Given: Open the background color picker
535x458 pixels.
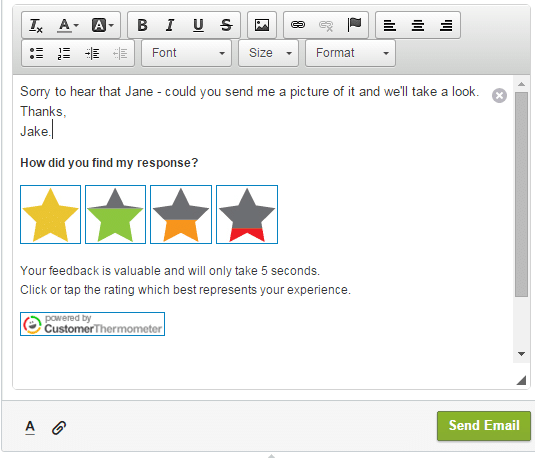Looking at the screenshot, I should click(102, 25).
